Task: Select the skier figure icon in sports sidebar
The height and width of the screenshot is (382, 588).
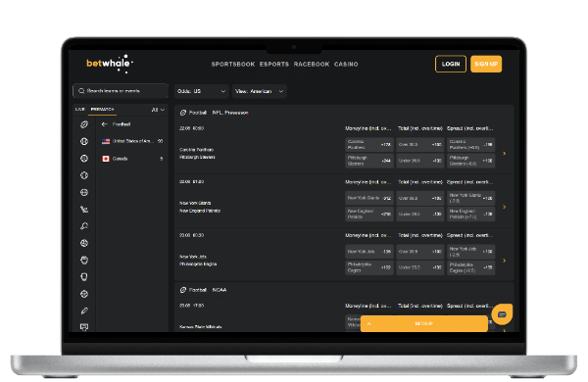Action: point(84,210)
